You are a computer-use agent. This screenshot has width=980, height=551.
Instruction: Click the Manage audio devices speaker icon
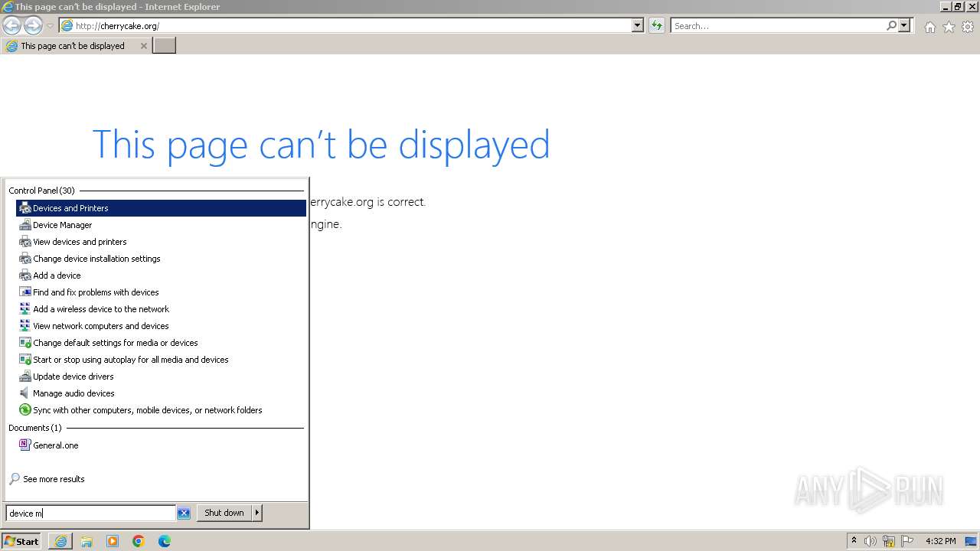tap(25, 393)
